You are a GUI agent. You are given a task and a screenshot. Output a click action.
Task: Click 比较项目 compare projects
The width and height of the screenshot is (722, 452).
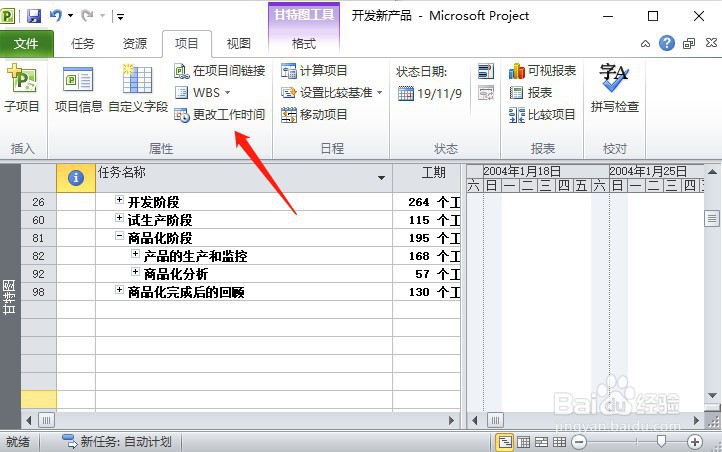pos(542,115)
